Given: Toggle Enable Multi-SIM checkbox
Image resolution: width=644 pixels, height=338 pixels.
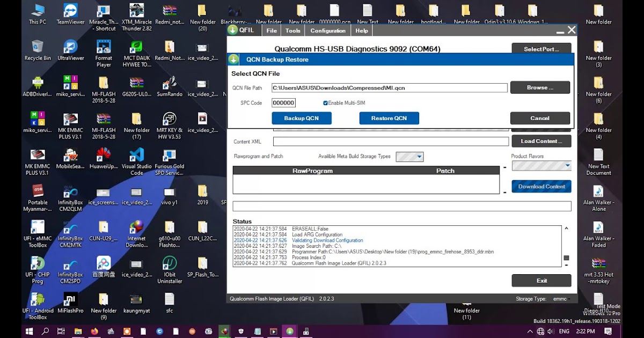Looking at the screenshot, I should (x=325, y=102).
